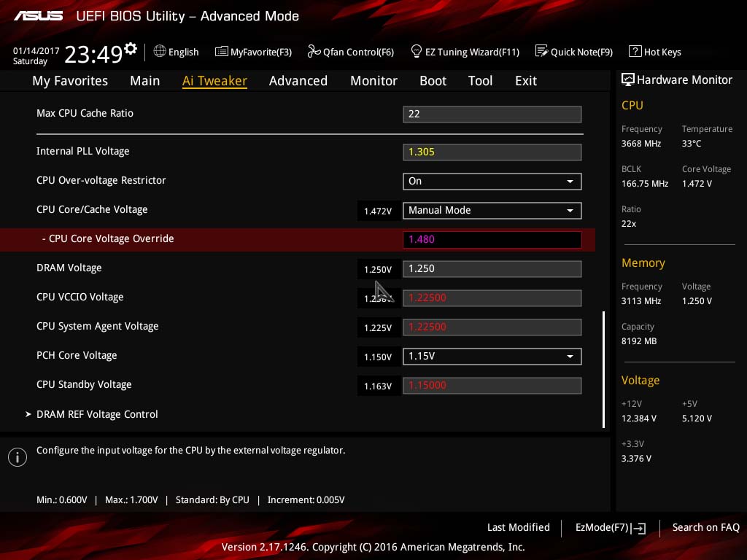
Task: Click Last Modified button
Action: [x=519, y=527]
